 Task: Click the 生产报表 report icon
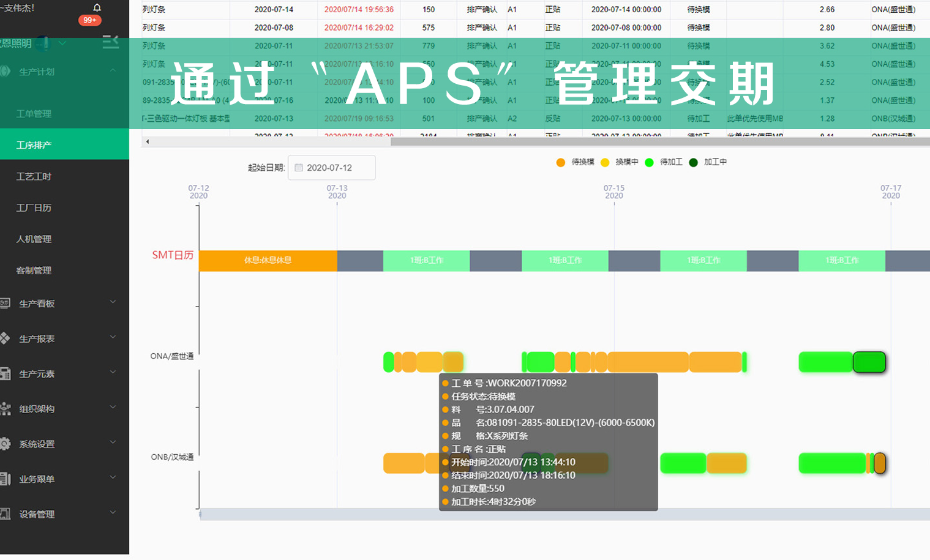[6, 337]
